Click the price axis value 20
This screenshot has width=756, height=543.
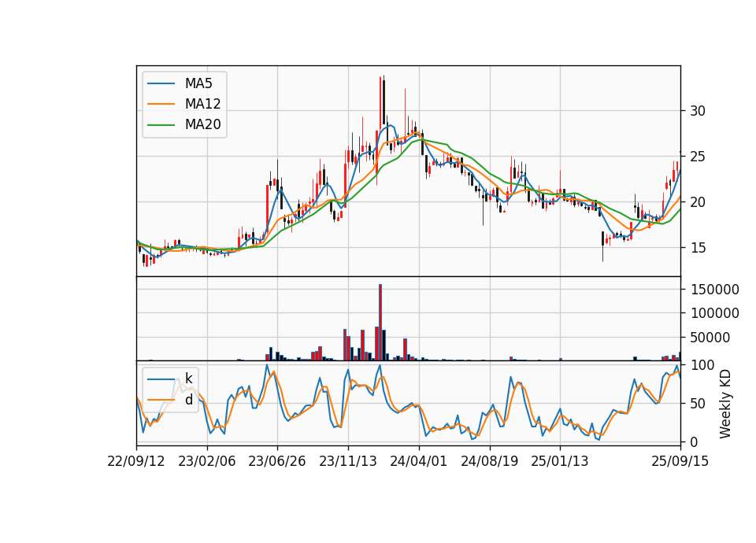(698, 202)
